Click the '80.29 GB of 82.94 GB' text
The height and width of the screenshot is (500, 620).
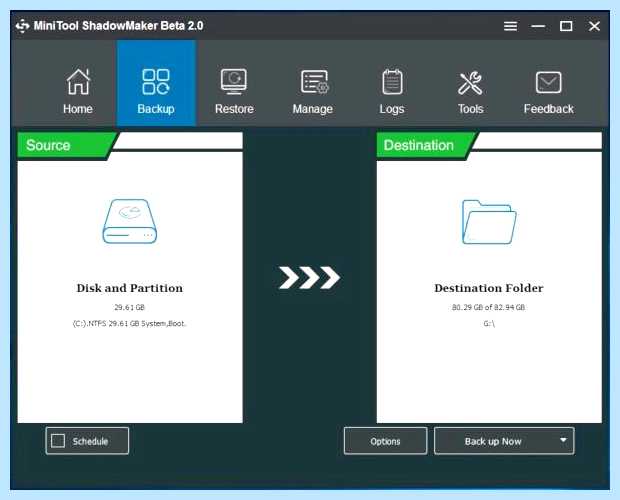tap(489, 307)
